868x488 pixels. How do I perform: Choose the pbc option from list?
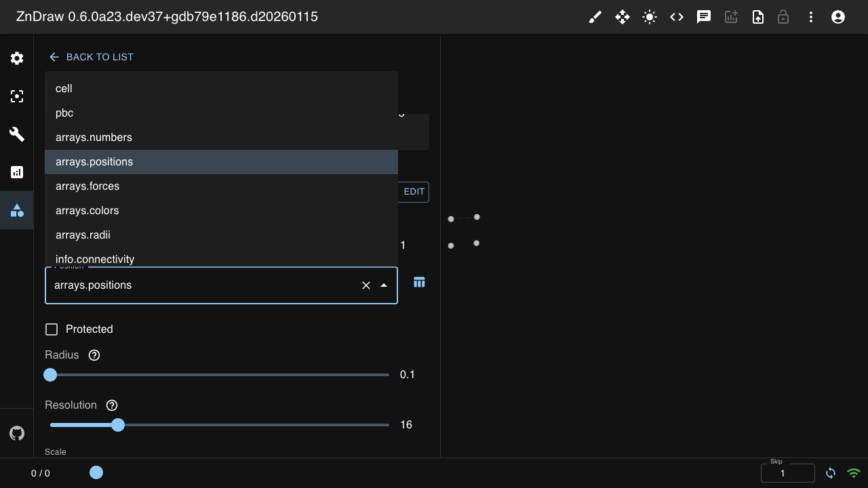pos(221,113)
